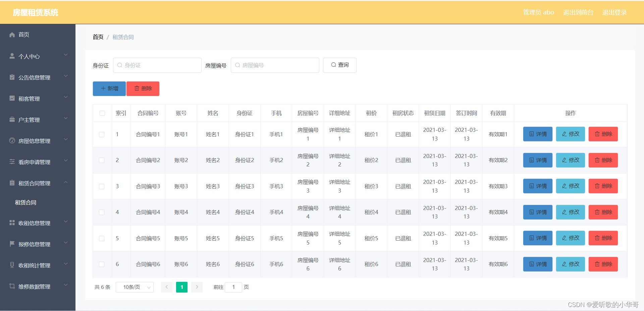Click the document icon for 租赁合同管理
Image resolution: width=644 pixels, height=311 pixels.
(x=12, y=183)
